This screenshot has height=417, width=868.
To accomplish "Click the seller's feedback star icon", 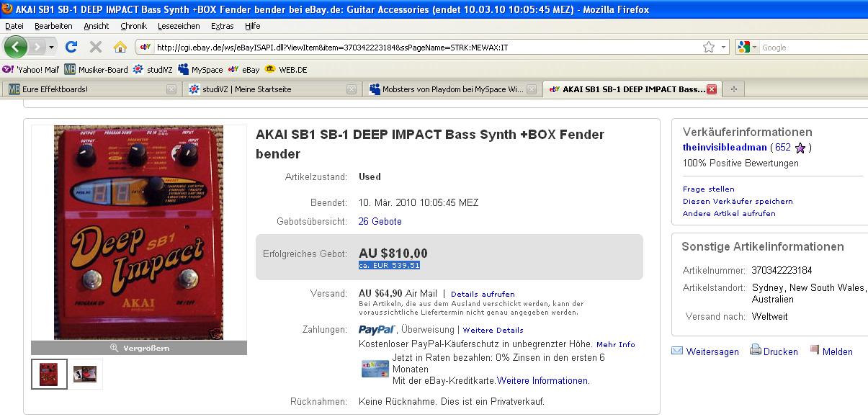I will pos(800,148).
